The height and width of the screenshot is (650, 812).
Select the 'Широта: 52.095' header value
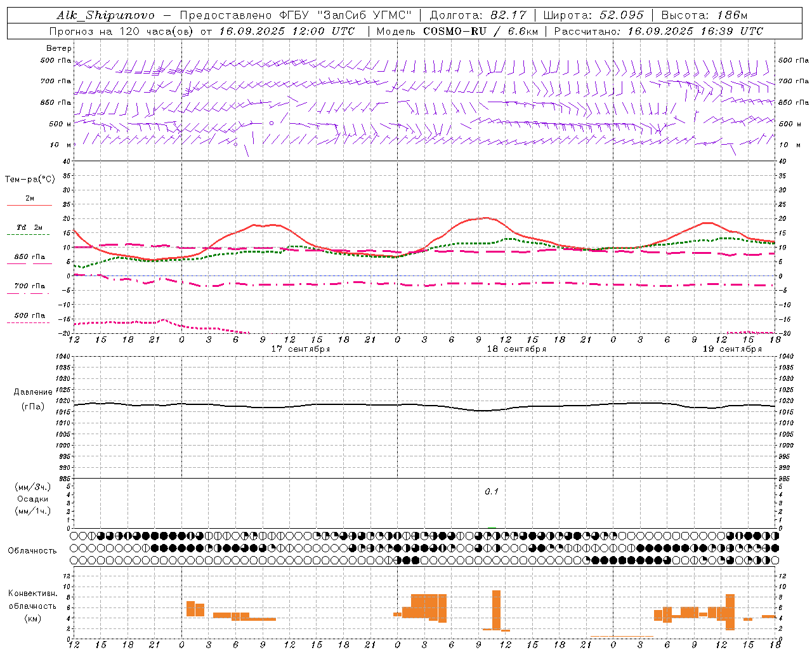pyautogui.click(x=594, y=15)
